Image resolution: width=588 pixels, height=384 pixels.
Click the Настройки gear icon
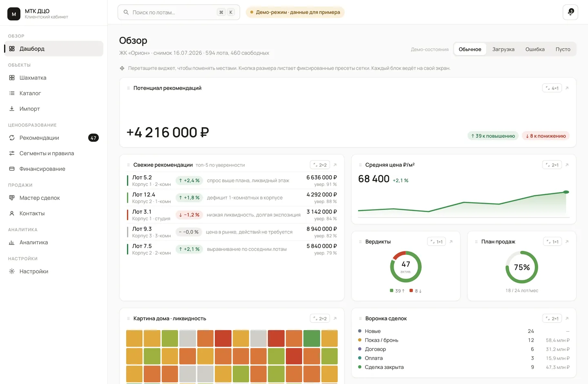[12, 271]
